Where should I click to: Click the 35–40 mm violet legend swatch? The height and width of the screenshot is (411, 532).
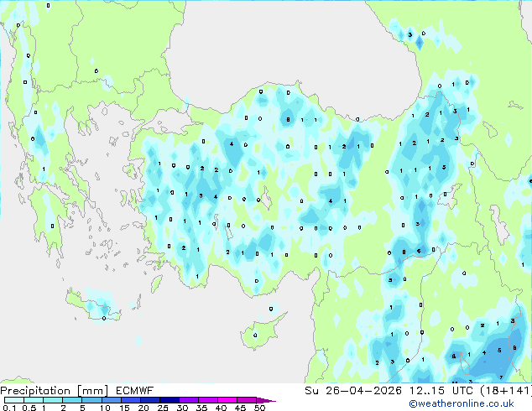pyautogui.click(x=208, y=400)
